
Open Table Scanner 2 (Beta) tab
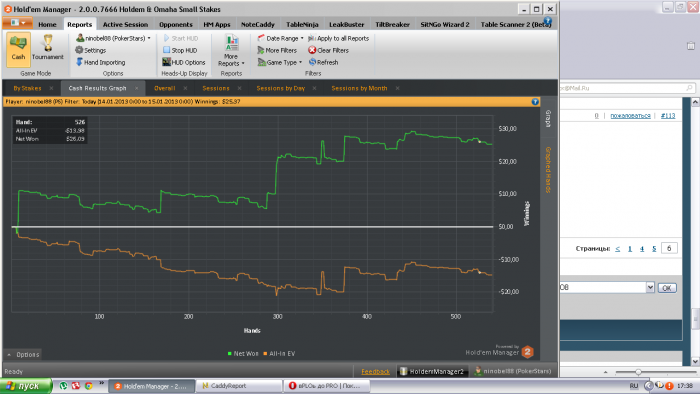pos(516,25)
